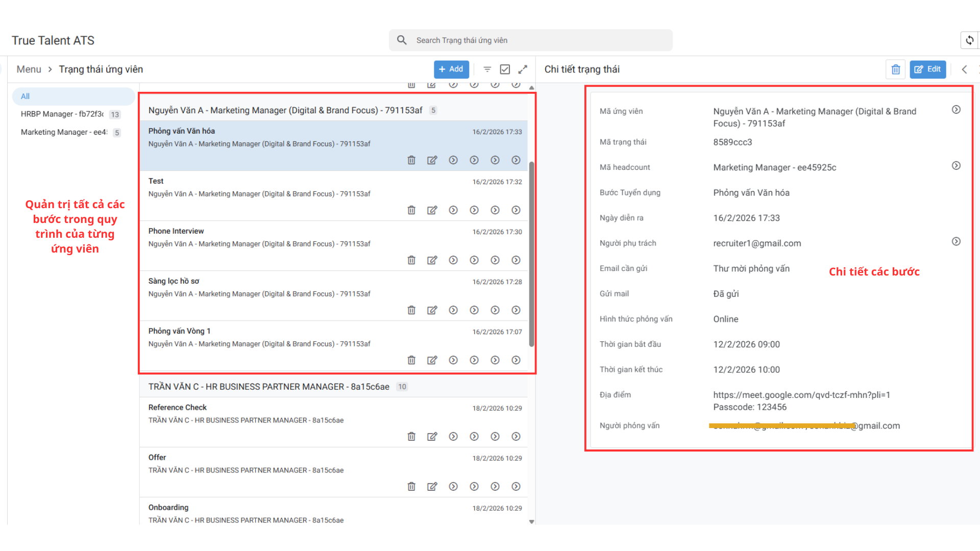Click the trash icon on Phone Interview row
Screen dimensions: 980x551
[x=411, y=260]
